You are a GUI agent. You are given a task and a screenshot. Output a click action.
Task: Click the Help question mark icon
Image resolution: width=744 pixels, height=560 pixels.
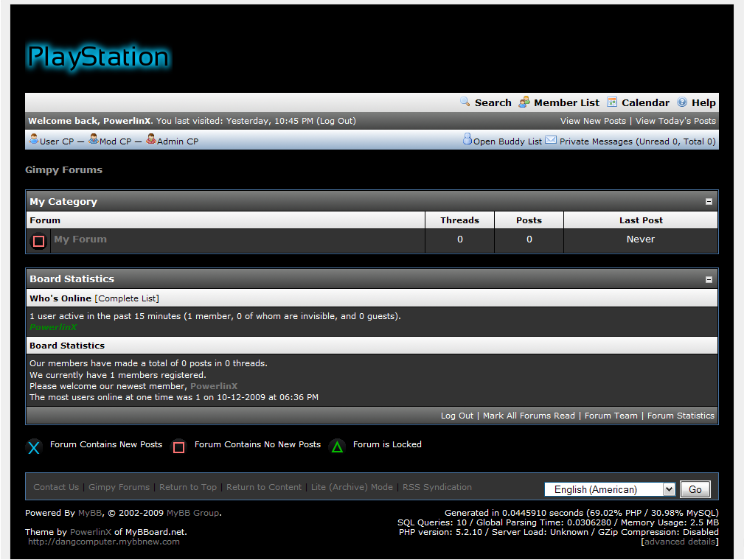[x=682, y=102]
